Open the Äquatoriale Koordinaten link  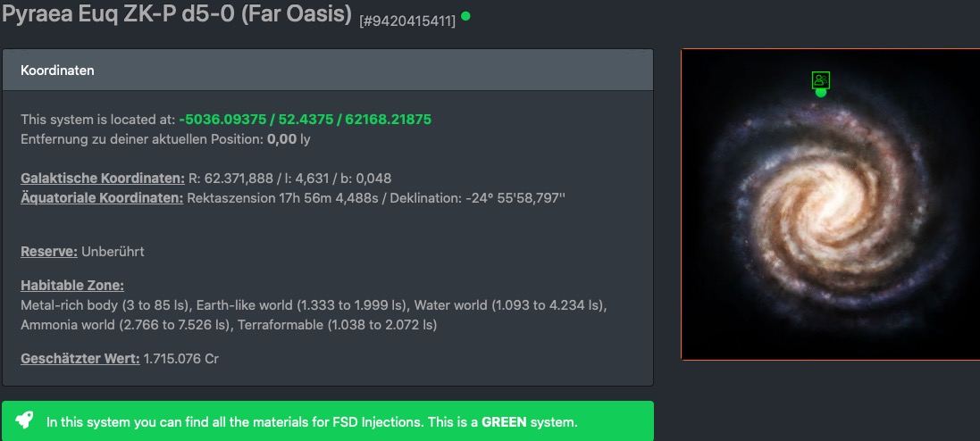coord(102,198)
